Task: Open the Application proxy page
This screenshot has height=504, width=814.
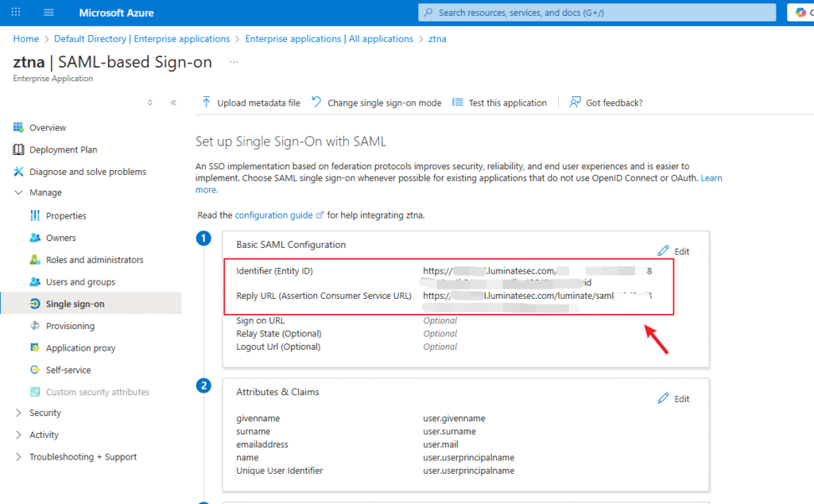Action: click(80, 348)
